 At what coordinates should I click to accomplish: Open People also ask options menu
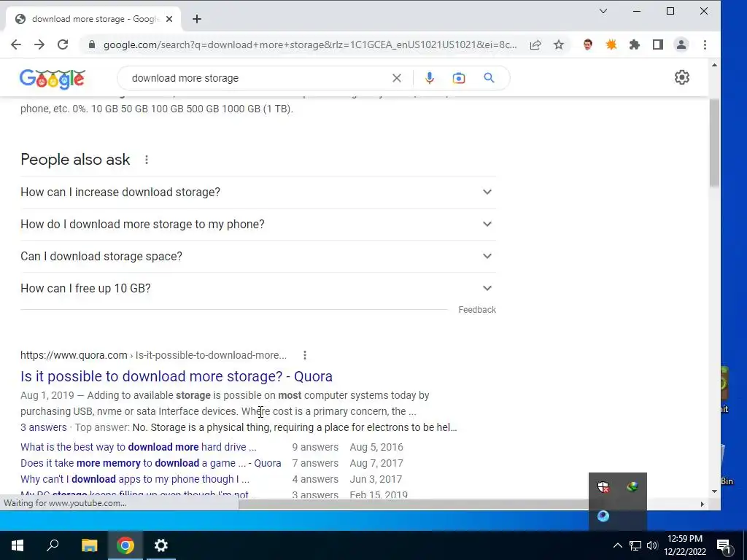[146, 160]
